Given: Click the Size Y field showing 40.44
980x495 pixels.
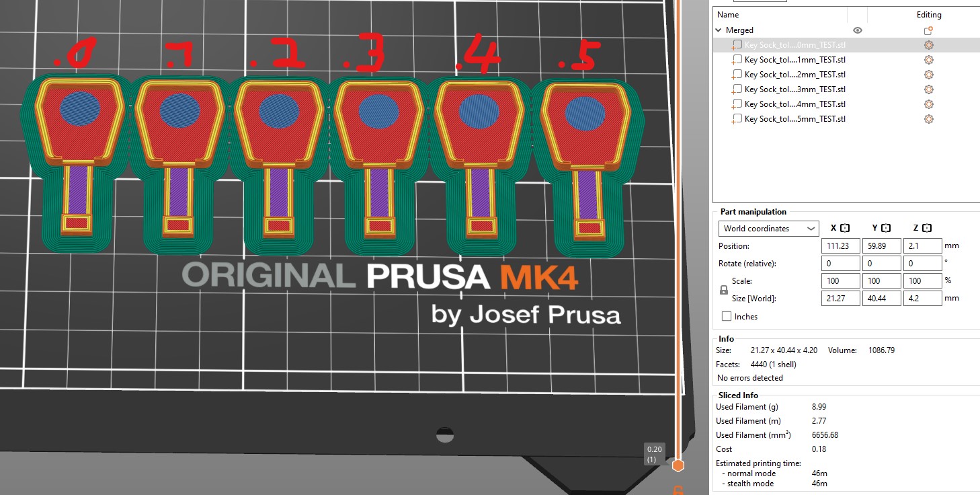Looking at the screenshot, I should pos(882,298).
